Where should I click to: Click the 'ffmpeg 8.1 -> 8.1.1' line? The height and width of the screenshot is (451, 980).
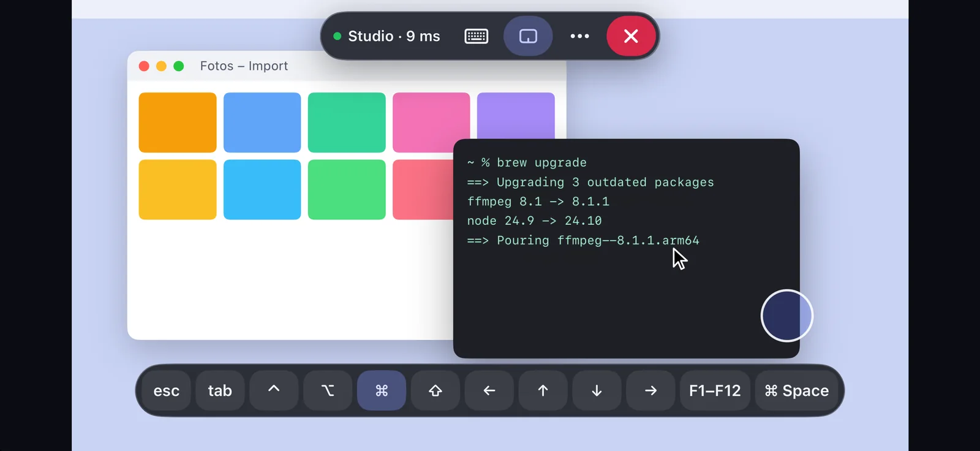538,202
